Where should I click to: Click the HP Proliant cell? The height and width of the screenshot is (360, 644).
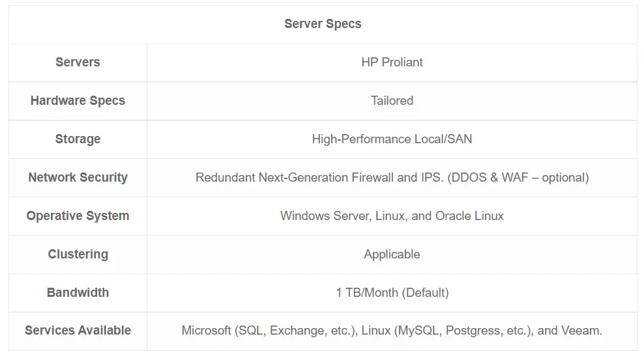tap(392, 62)
